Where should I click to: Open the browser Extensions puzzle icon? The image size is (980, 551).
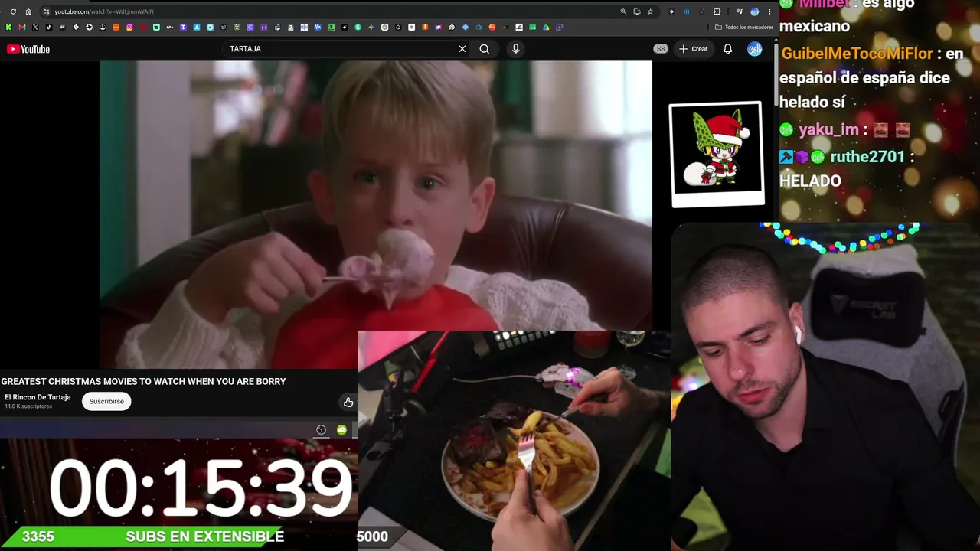click(x=717, y=11)
